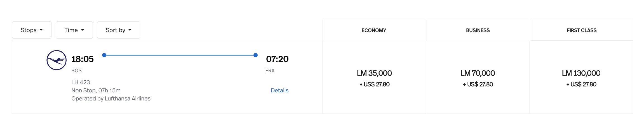The image size is (644, 120).
Task: Click the 18:05 departure time
Action: click(83, 59)
